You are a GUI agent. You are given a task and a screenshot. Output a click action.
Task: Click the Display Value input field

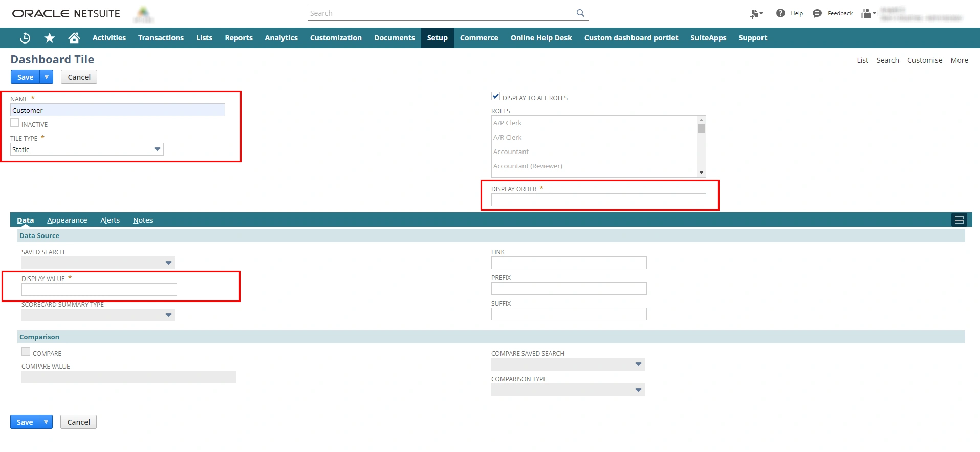99,290
